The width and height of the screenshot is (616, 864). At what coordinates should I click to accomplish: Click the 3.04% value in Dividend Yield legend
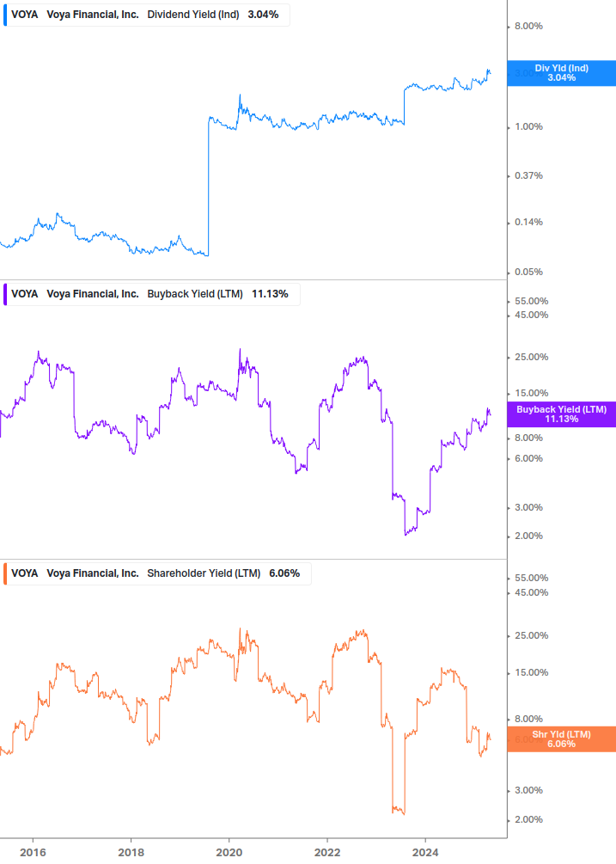263,15
